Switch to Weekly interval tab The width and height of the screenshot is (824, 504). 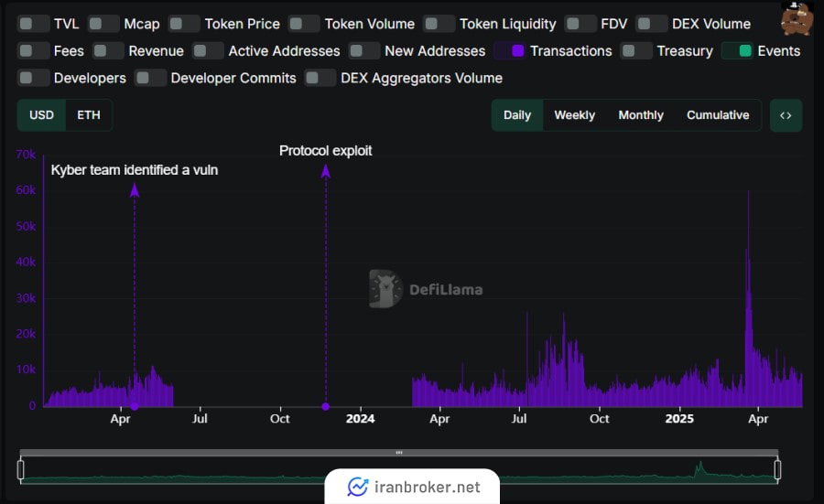coord(574,115)
